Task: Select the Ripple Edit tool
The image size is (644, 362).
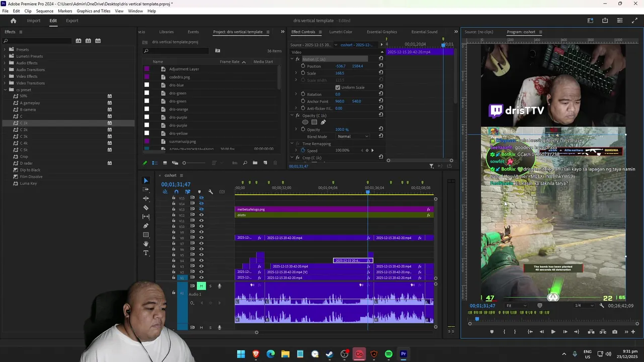Action: [146, 199]
